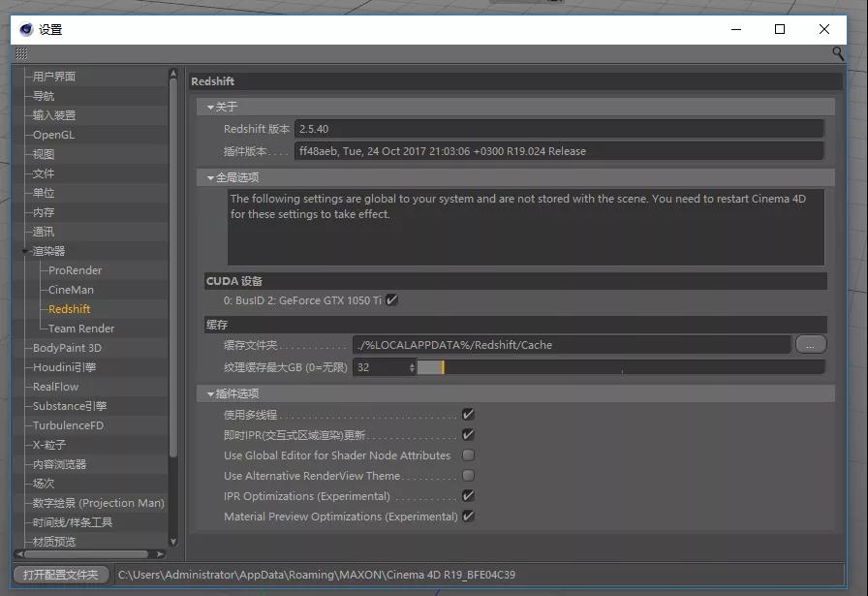The height and width of the screenshot is (596, 868).
Task: Select Substance引擎 category
Action: 70,406
